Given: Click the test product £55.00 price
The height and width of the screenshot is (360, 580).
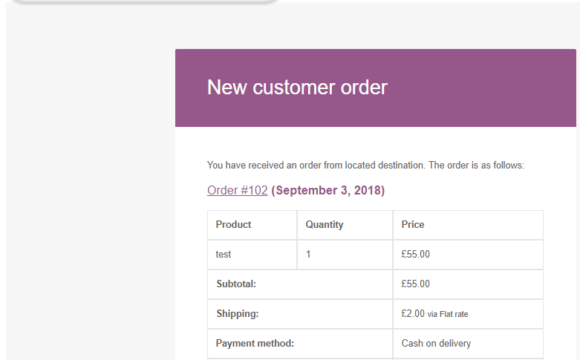Looking at the screenshot, I should point(415,254).
